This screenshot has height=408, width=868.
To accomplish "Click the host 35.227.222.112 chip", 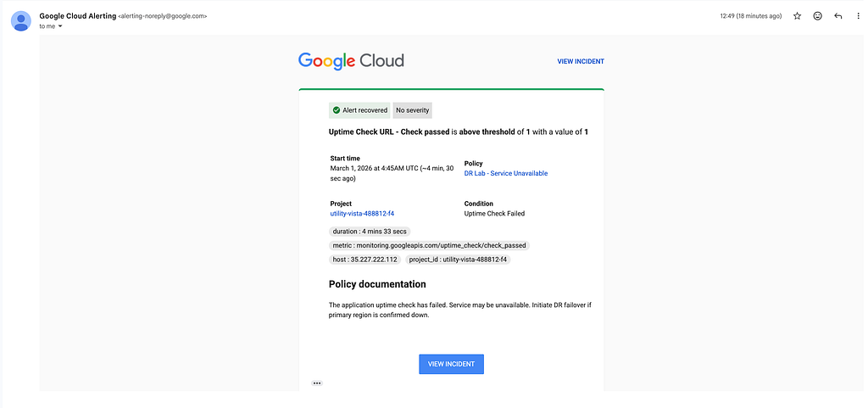I will (x=364, y=259).
